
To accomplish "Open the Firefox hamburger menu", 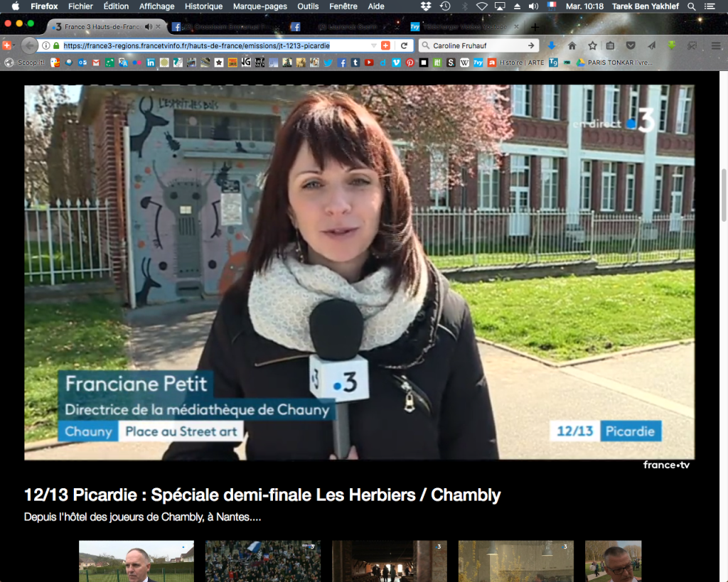I will tap(716, 45).
